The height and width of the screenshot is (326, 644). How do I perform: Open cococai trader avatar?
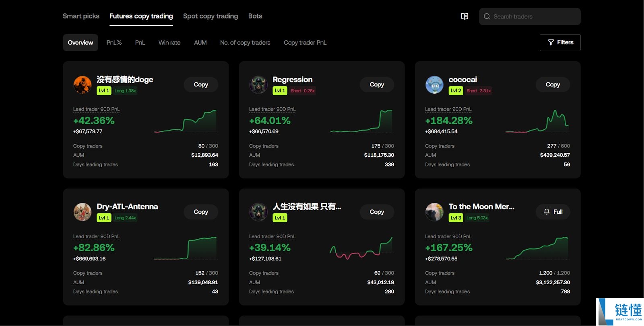pos(434,85)
